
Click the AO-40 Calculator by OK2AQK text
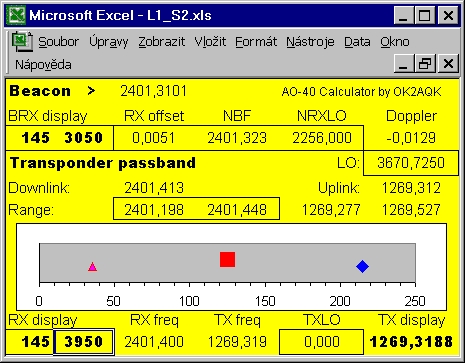pyautogui.click(x=361, y=92)
